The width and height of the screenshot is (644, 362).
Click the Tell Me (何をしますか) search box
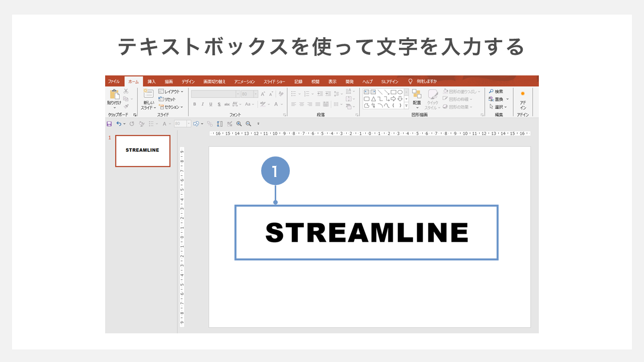click(423, 81)
